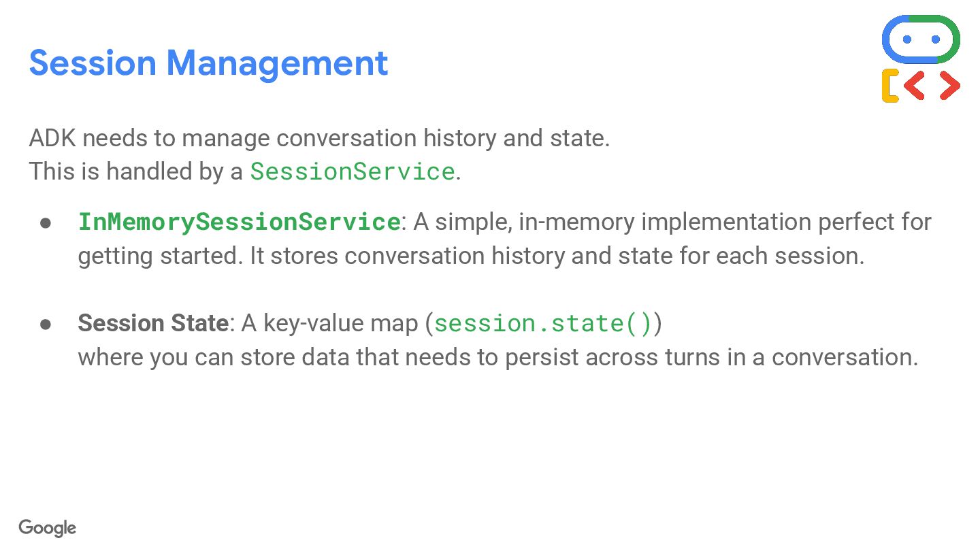Click the red angle brackets code icon
This screenshot has width=980, height=551.
932,86
